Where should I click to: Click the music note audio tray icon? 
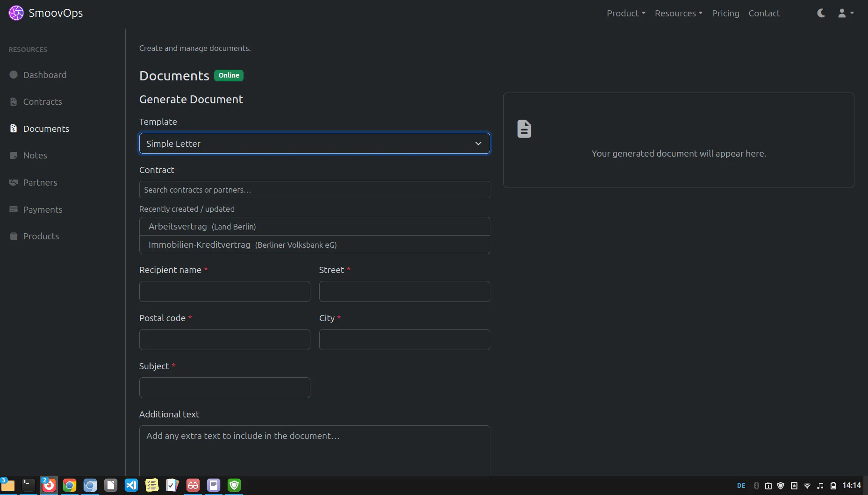(x=820, y=486)
